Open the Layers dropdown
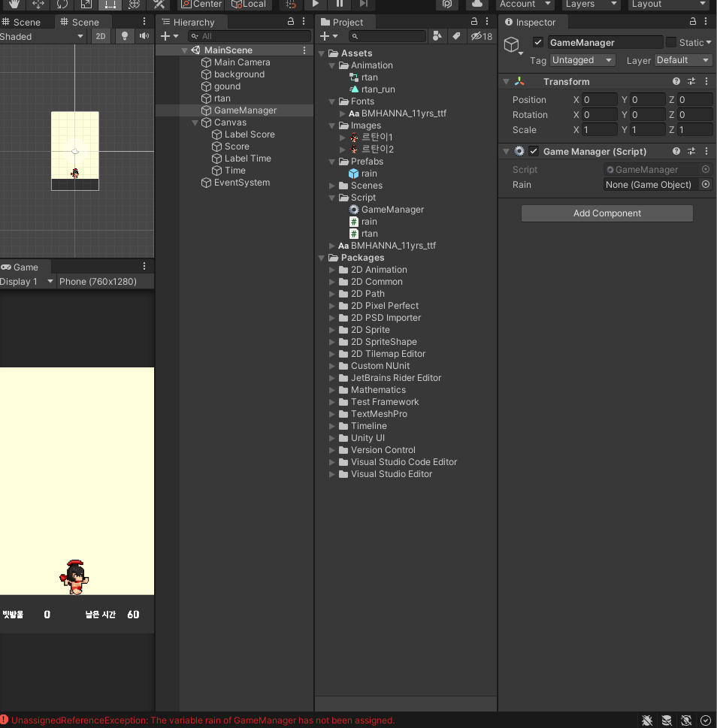This screenshot has width=717, height=728. [x=591, y=4]
